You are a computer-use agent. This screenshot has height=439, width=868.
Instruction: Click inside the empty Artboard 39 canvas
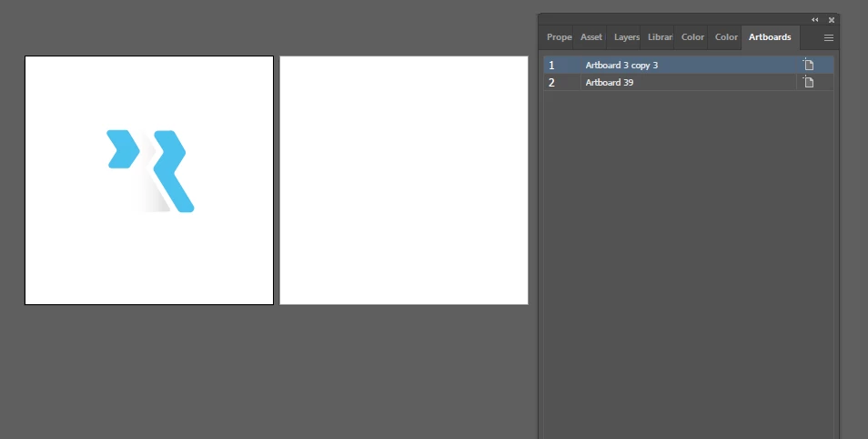coord(404,180)
